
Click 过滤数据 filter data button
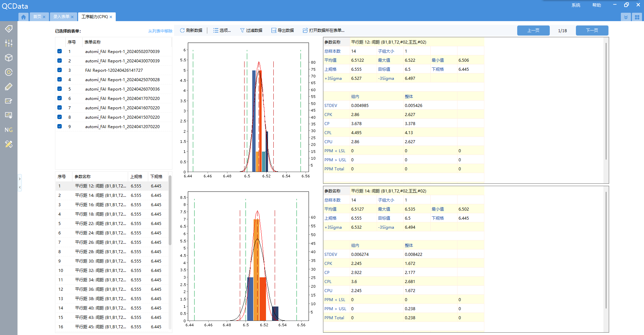pyautogui.click(x=251, y=31)
